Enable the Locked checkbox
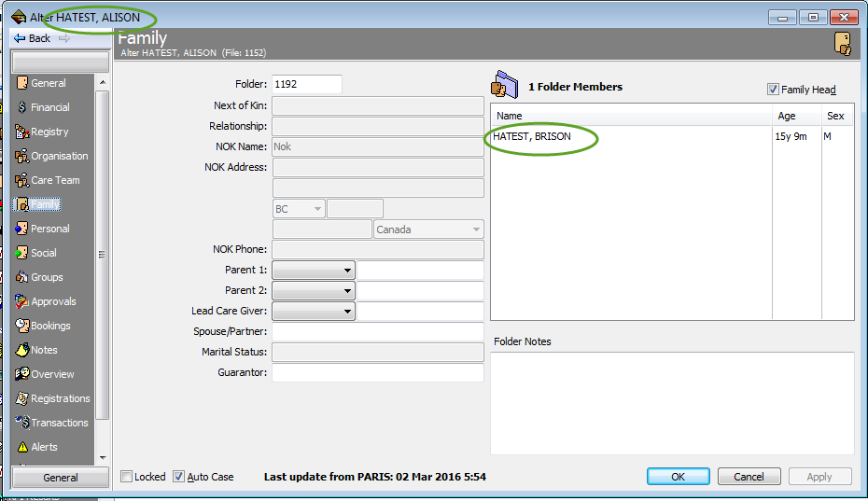Screen dimensions: 868x501 [x=127, y=477]
